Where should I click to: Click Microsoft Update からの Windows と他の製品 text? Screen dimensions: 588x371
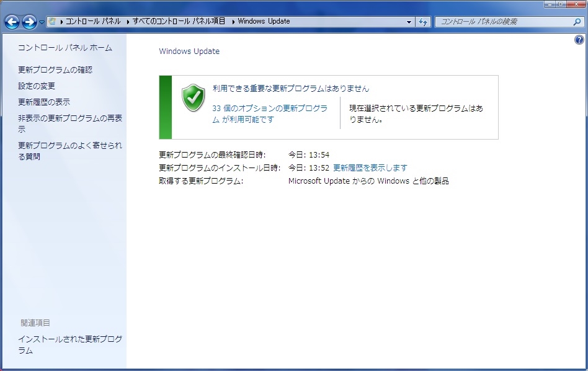[368, 181]
